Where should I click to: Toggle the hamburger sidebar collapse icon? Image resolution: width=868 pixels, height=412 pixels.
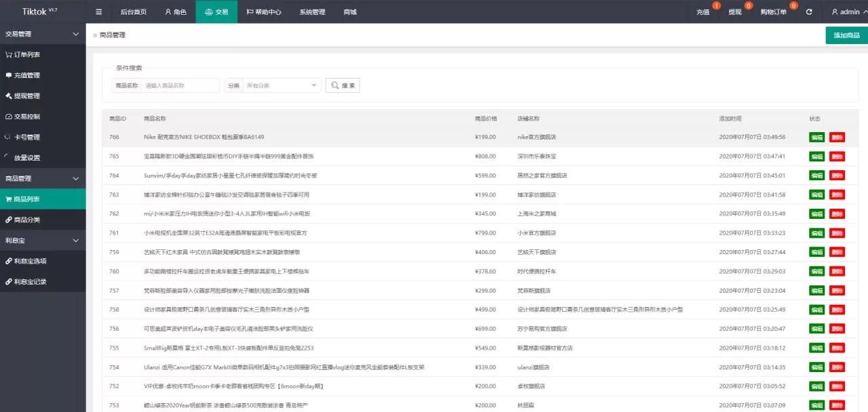(99, 12)
